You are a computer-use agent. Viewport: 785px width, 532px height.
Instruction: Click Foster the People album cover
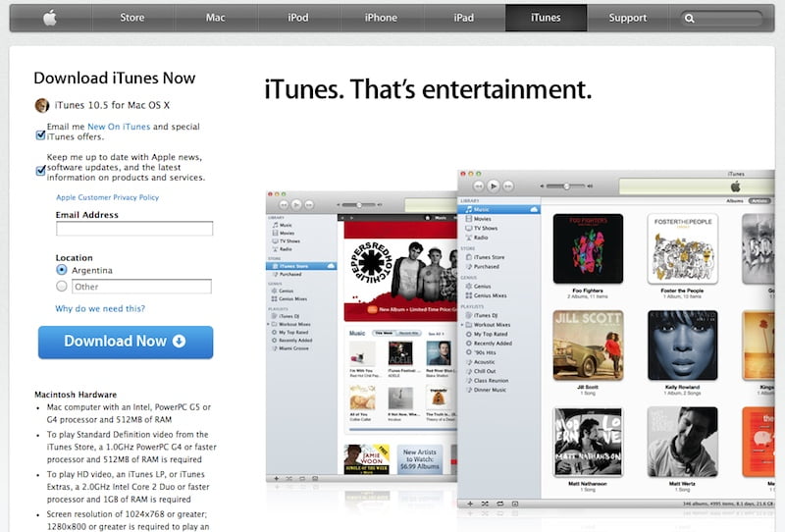pyautogui.click(x=682, y=248)
